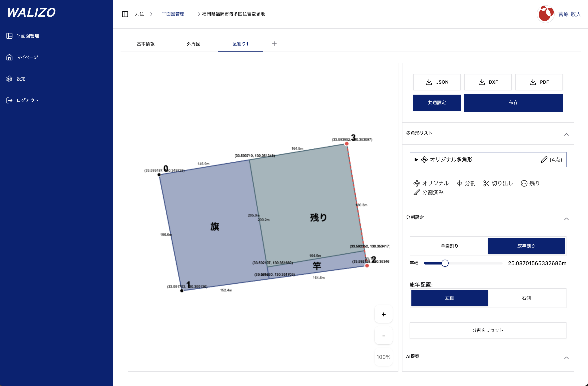Open 設定 gear icon in sidebar
This screenshot has width=588, height=386.
9,79
